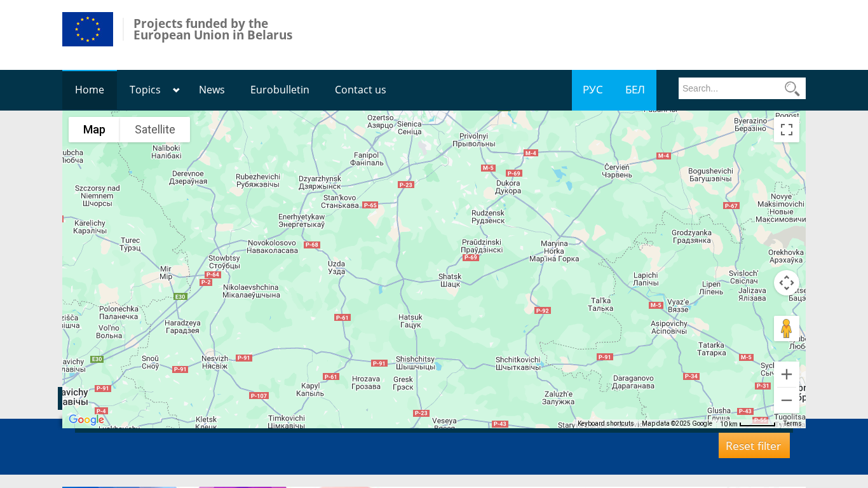Click the Kletsk town label
868x488 pixels.
pyautogui.click(x=206, y=423)
